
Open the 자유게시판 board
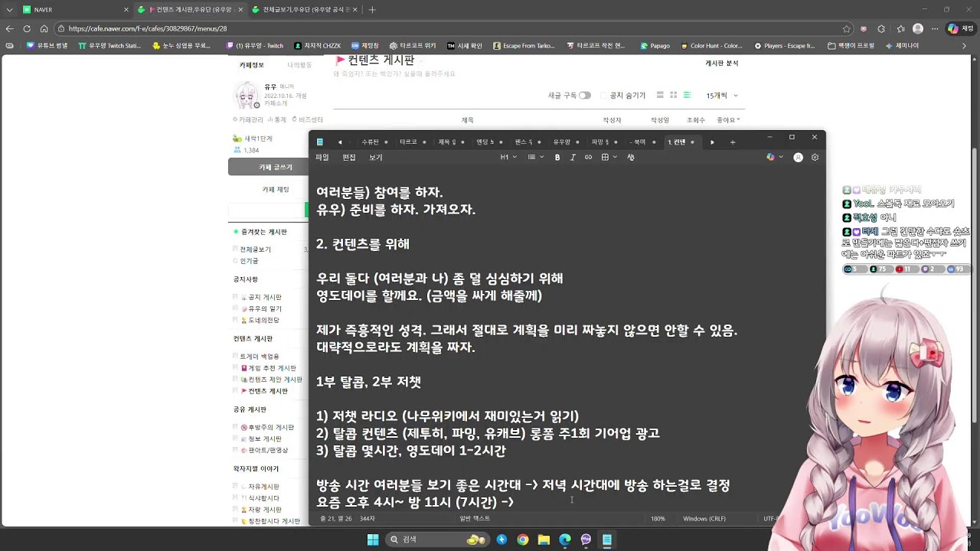263,487
